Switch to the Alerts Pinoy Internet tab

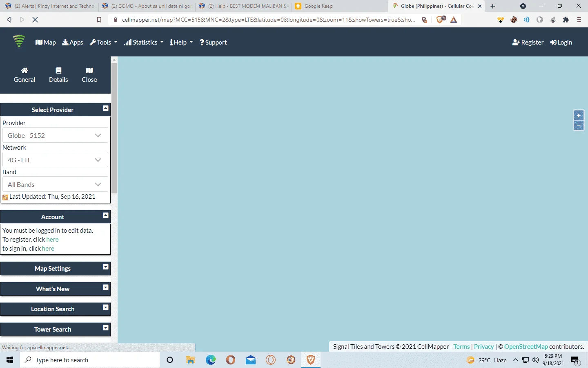coord(50,6)
